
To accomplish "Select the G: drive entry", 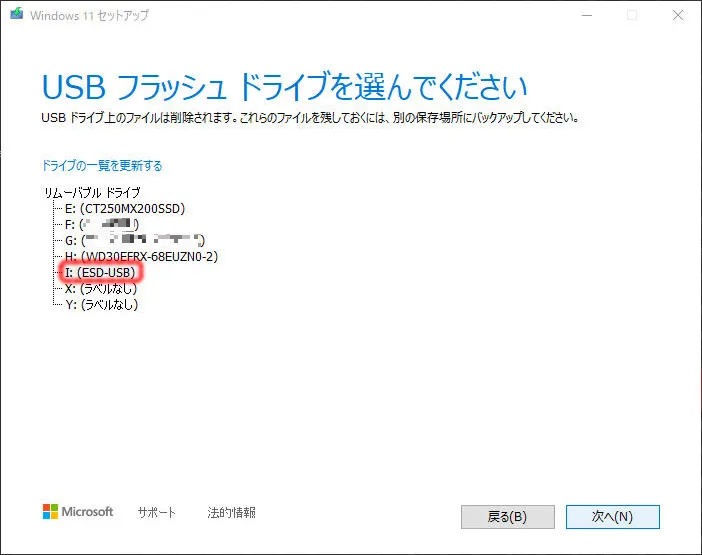I will [135, 240].
